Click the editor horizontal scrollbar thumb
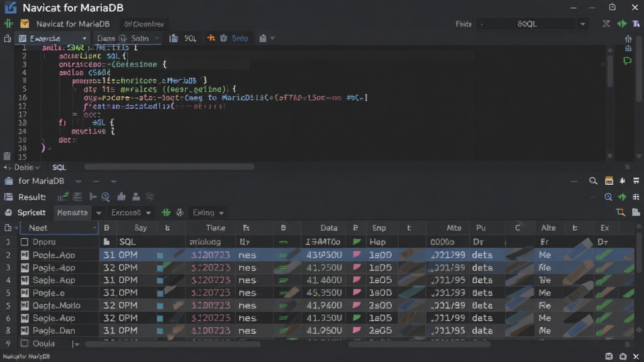 click(169, 167)
